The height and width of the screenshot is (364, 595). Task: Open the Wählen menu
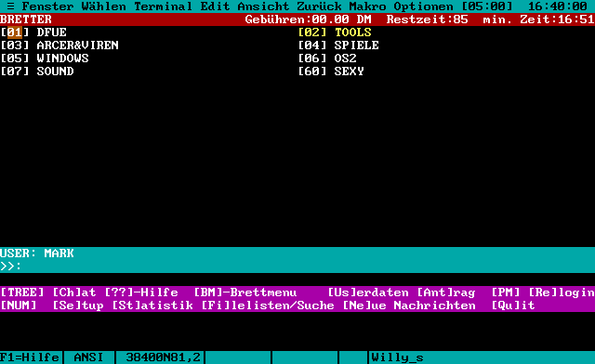103,6
